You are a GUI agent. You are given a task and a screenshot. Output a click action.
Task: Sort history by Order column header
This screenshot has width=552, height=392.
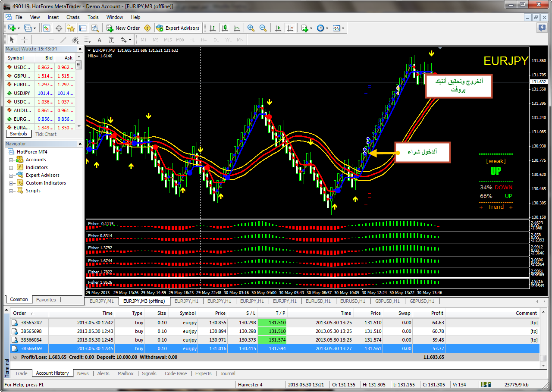[x=29, y=313]
